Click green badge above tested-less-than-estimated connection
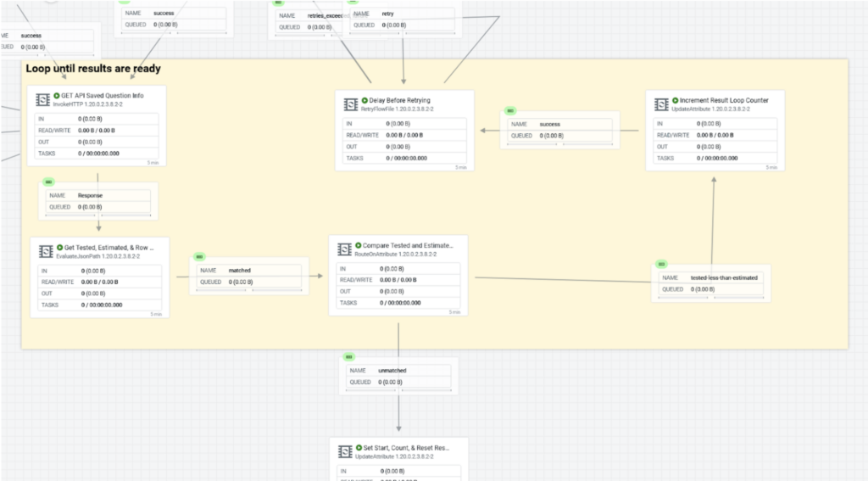The width and height of the screenshot is (868, 481). coord(661,264)
